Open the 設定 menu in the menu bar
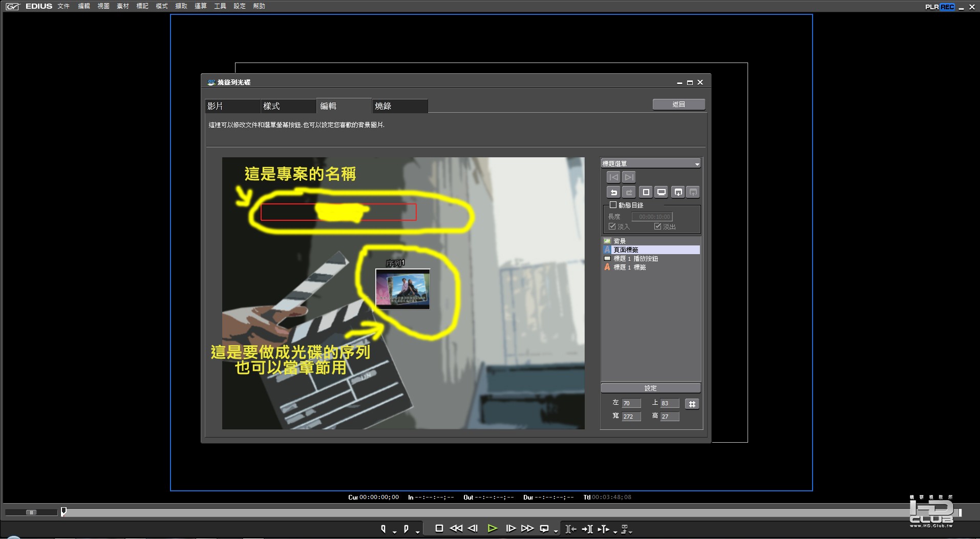 click(x=240, y=6)
